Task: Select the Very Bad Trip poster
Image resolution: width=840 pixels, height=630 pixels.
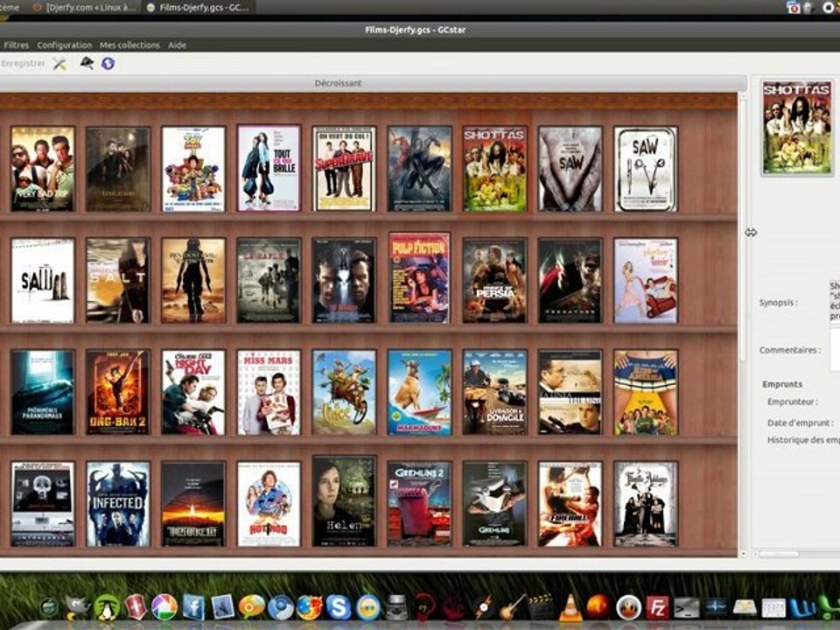Action: 42,169
